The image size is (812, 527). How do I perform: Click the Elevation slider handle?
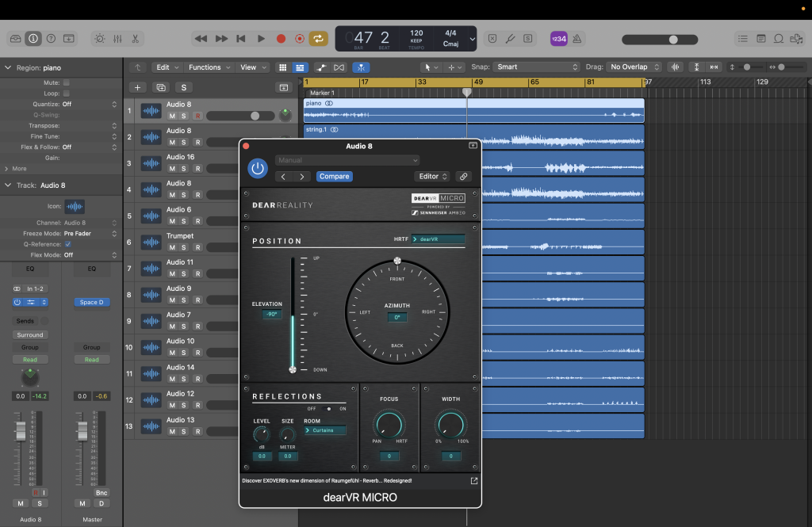coord(293,369)
